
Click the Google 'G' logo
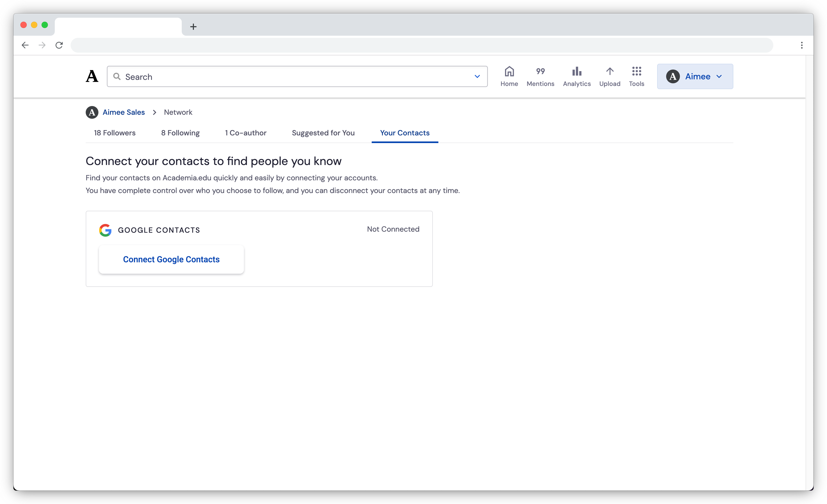point(105,230)
